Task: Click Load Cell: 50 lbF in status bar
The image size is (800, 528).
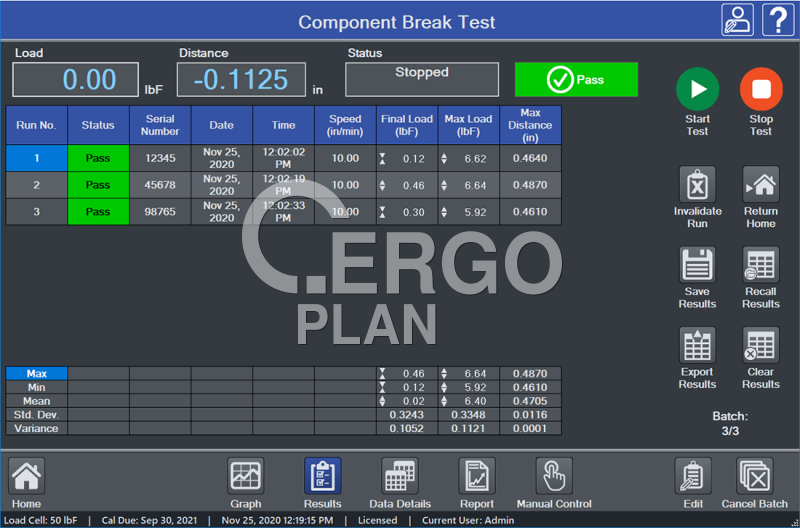Action: click(x=40, y=520)
